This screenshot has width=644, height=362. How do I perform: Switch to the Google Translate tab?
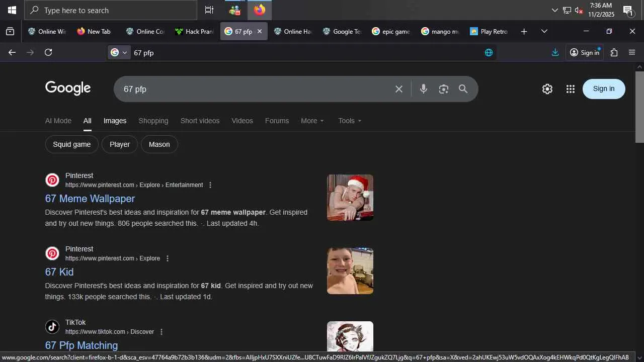tap(342, 31)
